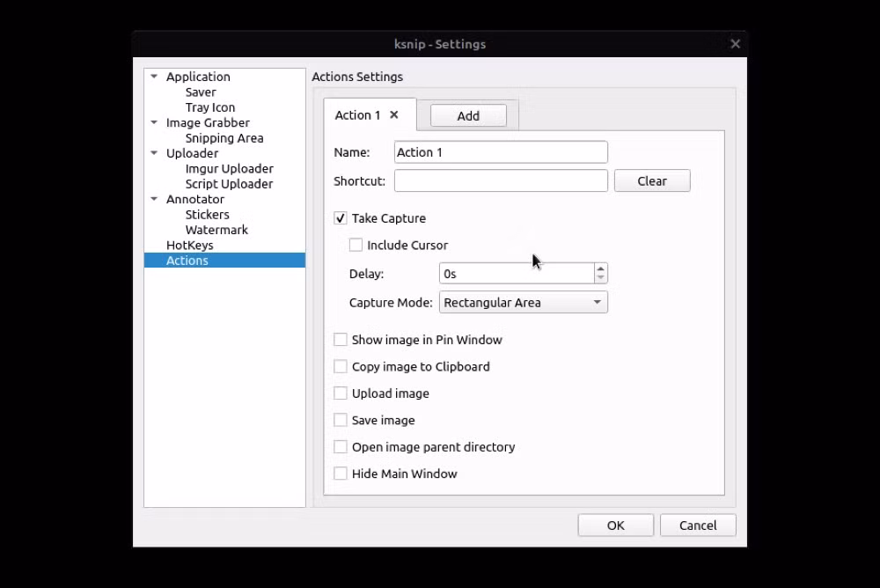Collapse the Image Grabber tree section
This screenshot has height=588, width=880.
click(x=154, y=122)
